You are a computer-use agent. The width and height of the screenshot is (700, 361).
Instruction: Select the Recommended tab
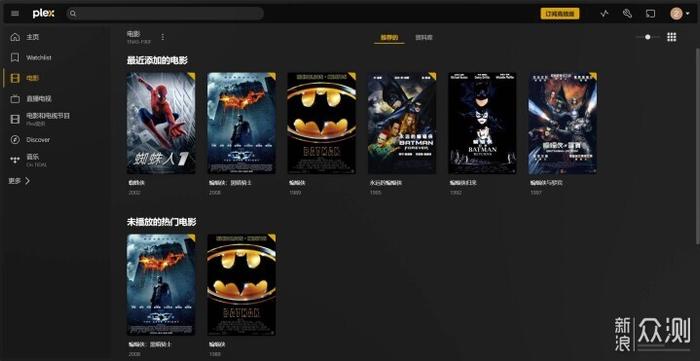tap(389, 37)
